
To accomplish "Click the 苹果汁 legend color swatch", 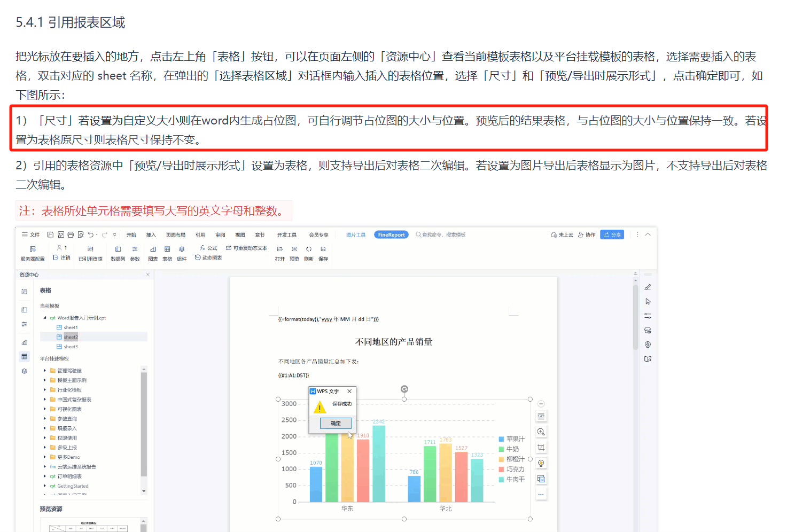I will point(501,439).
